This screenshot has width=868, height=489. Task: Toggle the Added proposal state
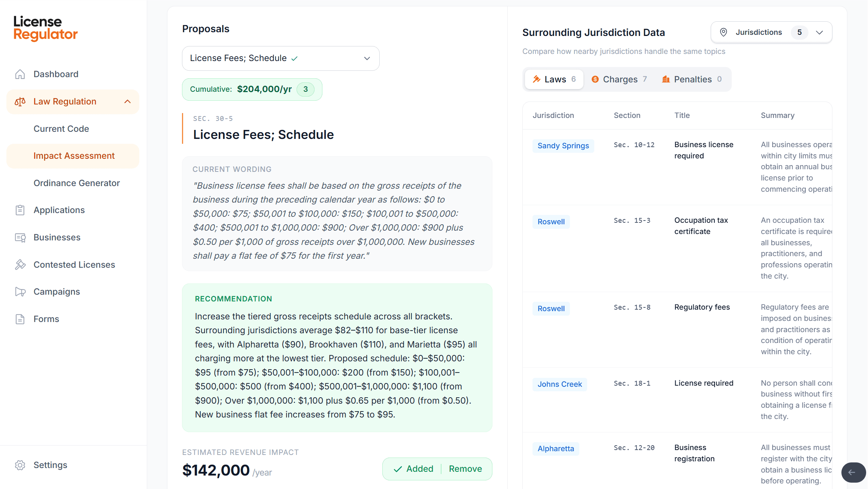click(413, 469)
